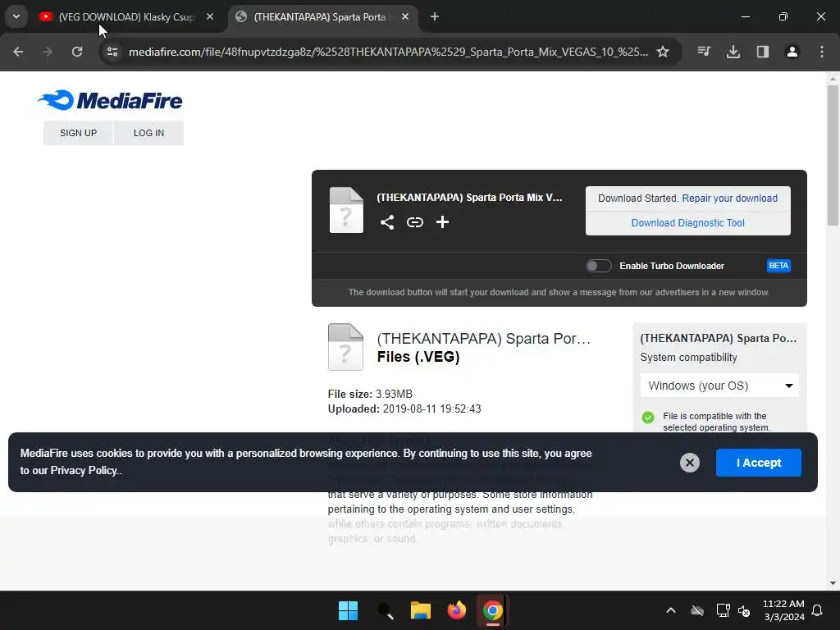This screenshot has width=840, height=630.
Task: Launch Firefox from taskbar
Action: tap(456, 610)
